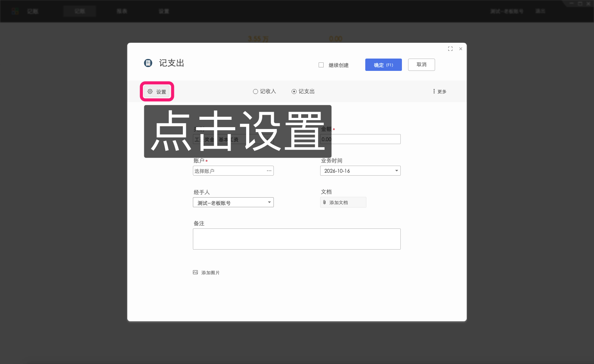Expand the dialog to full screen

click(450, 49)
